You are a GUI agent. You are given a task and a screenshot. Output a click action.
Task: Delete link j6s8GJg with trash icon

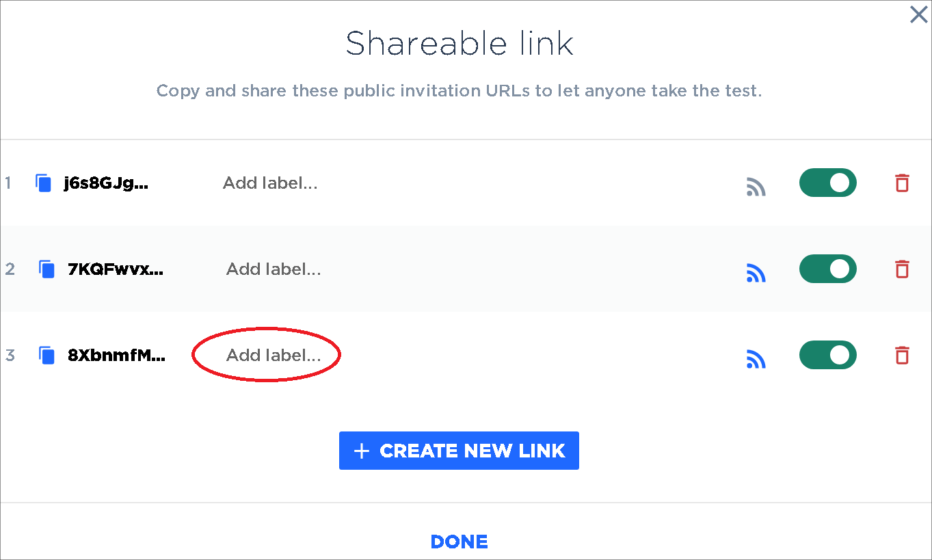pos(903,183)
